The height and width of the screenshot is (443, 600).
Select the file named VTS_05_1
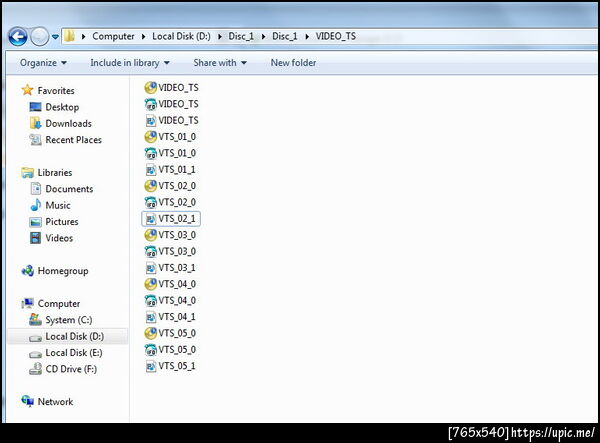click(170, 366)
